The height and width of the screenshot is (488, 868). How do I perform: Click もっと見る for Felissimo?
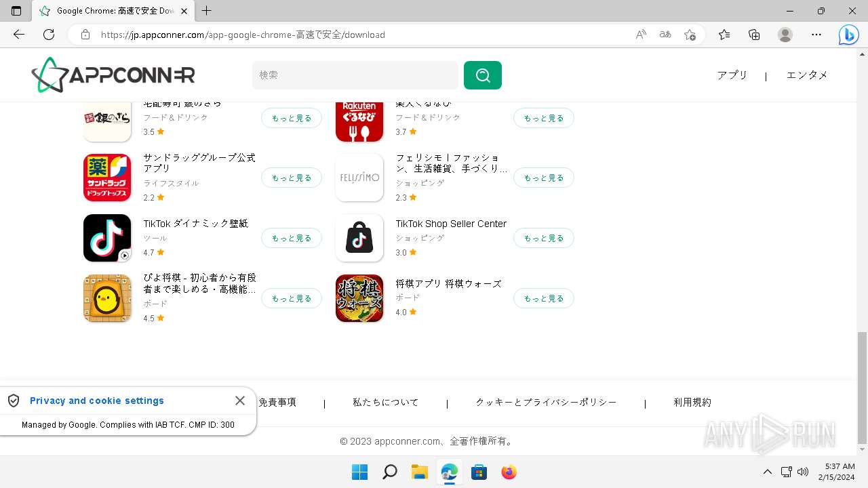(544, 178)
